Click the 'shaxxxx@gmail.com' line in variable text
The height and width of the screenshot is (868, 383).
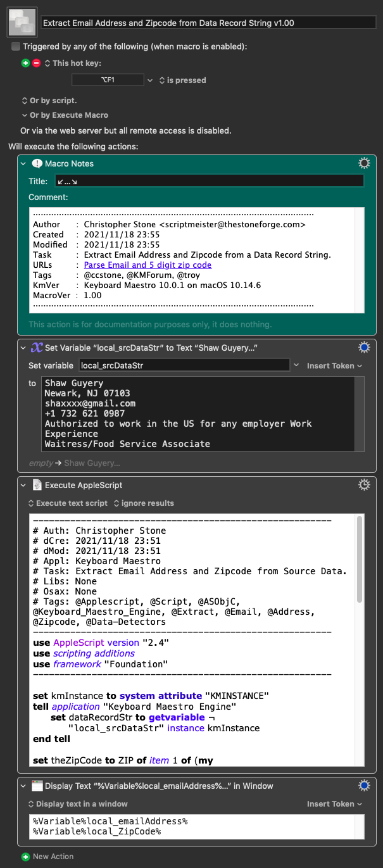[90, 403]
